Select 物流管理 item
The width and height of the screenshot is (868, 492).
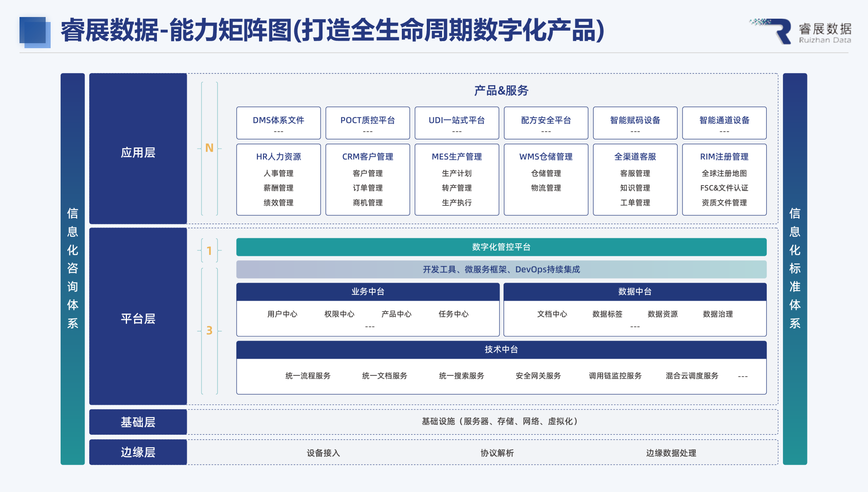(546, 188)
